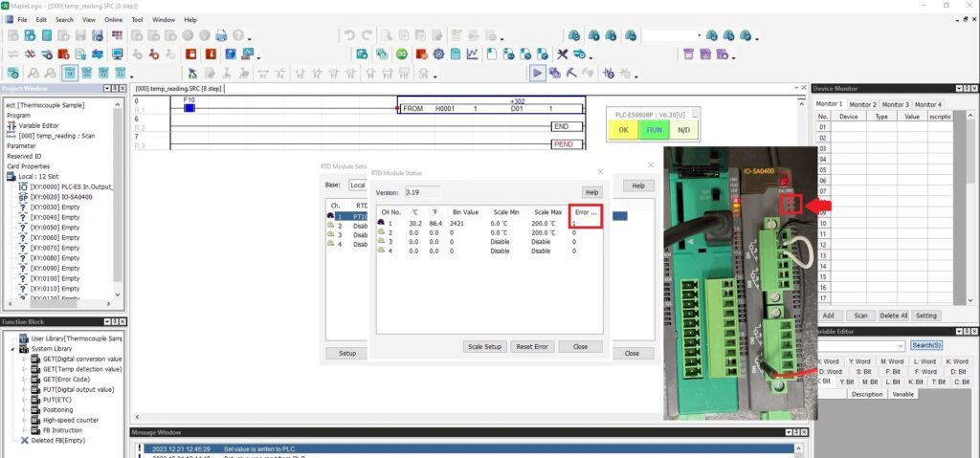This screenshot has height=458, width=980.
Task: Click the Search(S) button
Action: [926, 345]
